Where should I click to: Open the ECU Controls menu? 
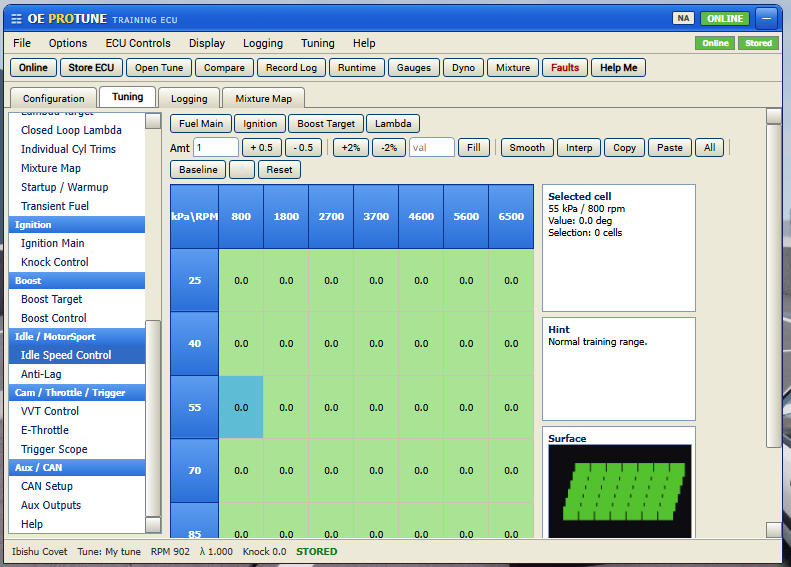[x=138, y=43]
